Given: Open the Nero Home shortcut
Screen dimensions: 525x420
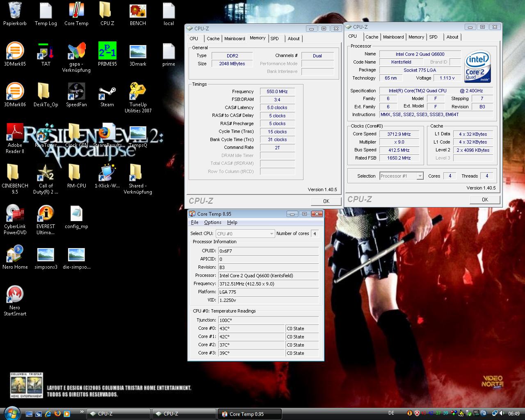Looking at the screenshot, I should (x=15, y=257).
